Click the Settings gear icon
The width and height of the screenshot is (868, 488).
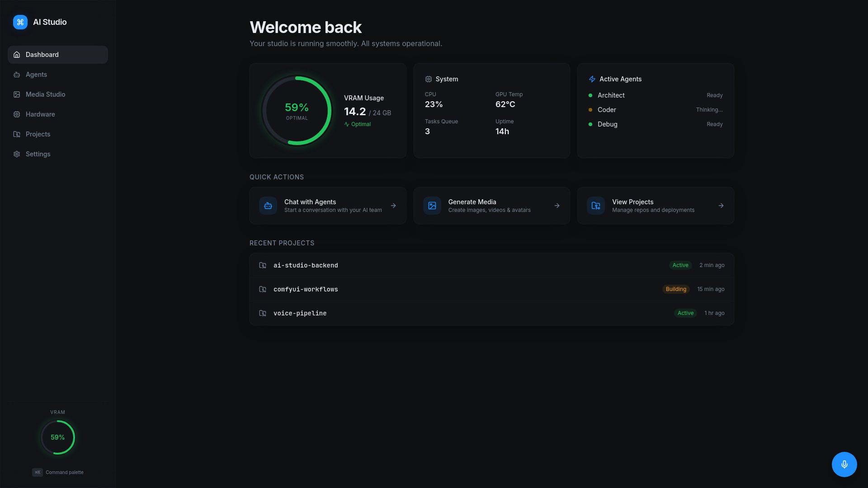[x=17, y=154]
